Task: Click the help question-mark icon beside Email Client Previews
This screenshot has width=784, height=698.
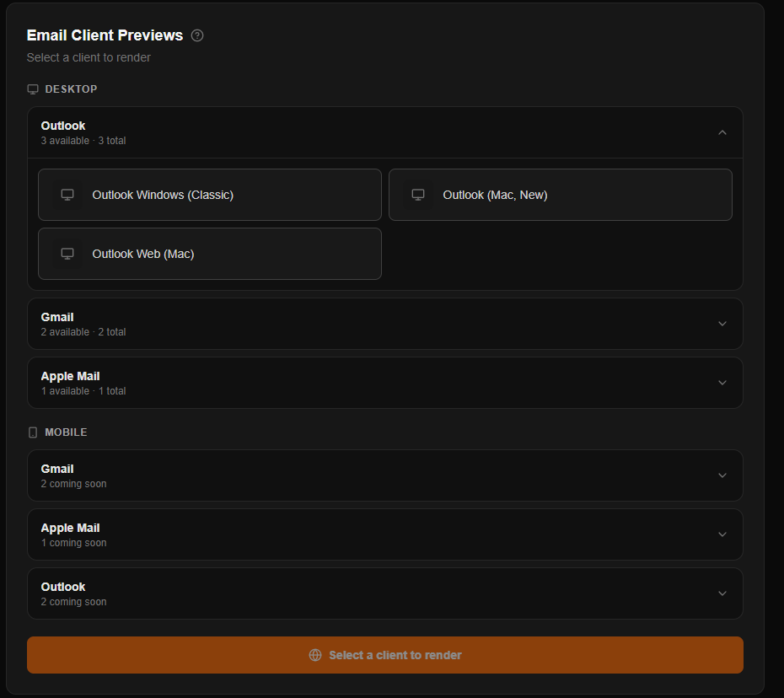Action: pos(197,35)
